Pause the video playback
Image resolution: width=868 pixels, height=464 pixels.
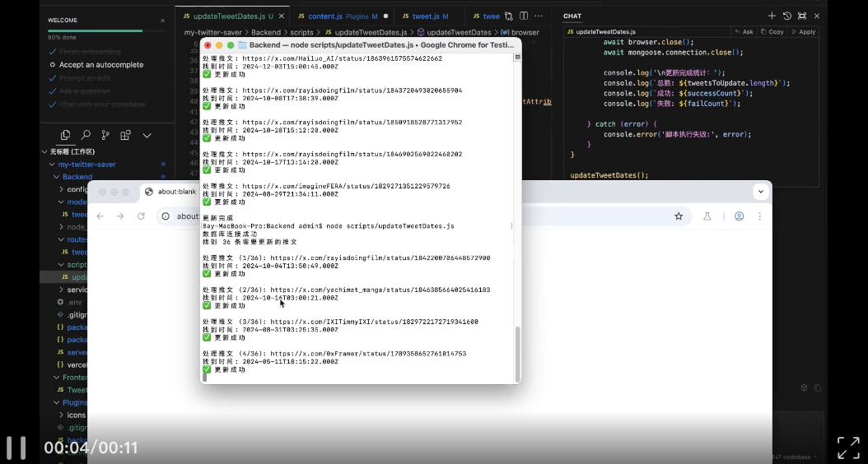pos(16,448)
